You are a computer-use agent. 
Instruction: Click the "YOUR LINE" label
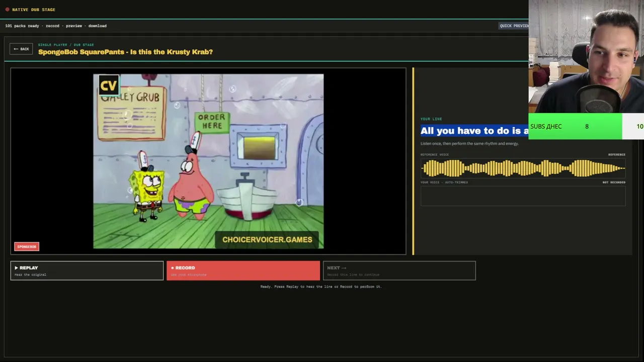point(431,119)
